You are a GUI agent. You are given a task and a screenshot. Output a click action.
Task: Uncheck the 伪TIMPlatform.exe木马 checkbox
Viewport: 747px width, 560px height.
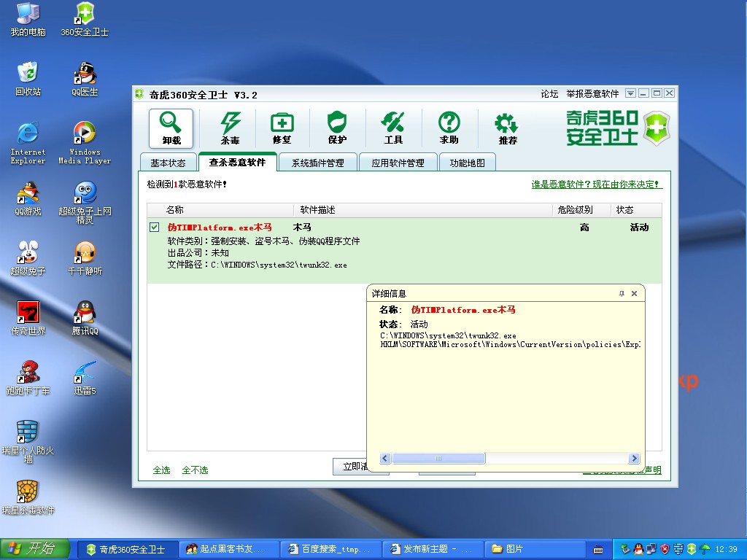(x=155, y=227)
